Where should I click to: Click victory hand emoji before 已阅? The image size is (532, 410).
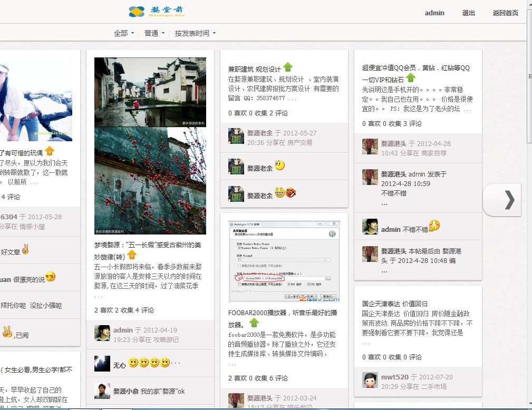click(7, 331)
